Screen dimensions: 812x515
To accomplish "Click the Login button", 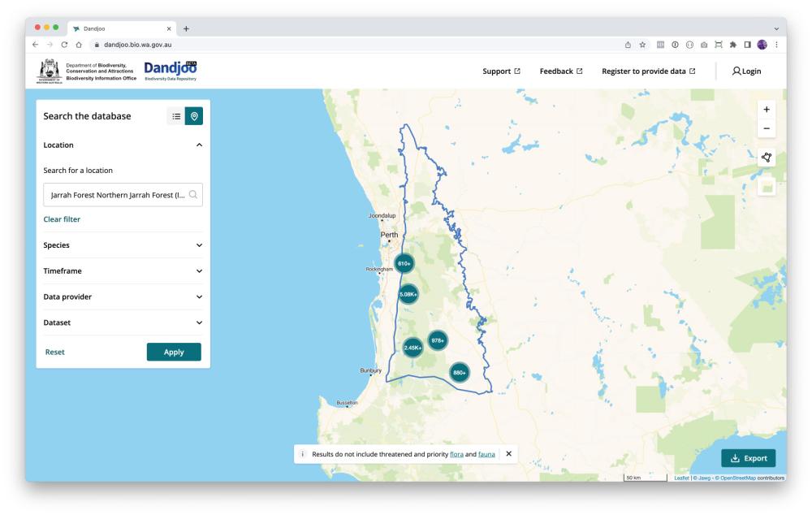I will click(x=746, y=71).
